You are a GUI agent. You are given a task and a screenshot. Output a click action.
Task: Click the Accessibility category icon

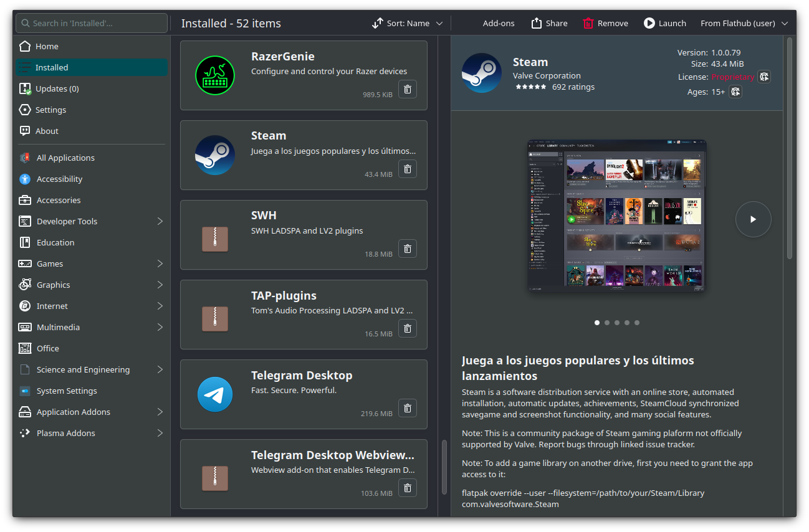pyautogui.click(x=25, y=179)
